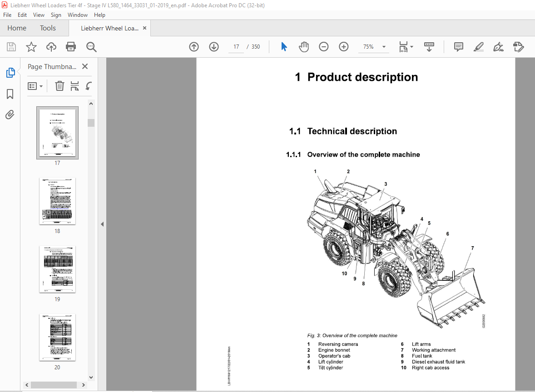
Task: Click the thumbnail print pages icon
Action: click(x=74, y=86)
